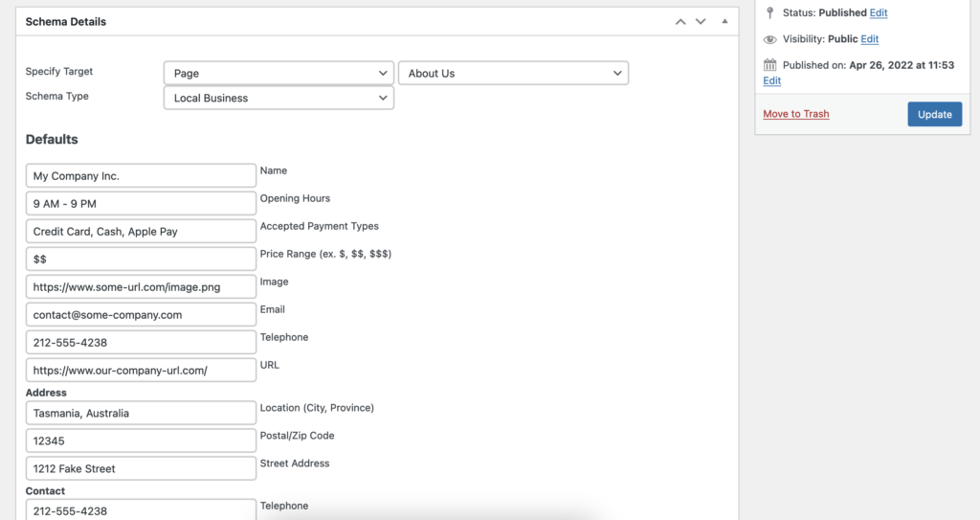Click the Postal/Zip Code field
980x520 pixels.
(141, 441)
